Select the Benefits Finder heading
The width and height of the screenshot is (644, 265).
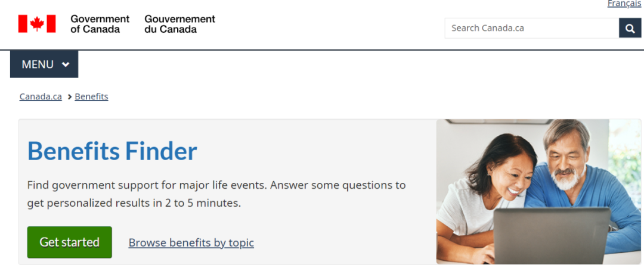112,151
